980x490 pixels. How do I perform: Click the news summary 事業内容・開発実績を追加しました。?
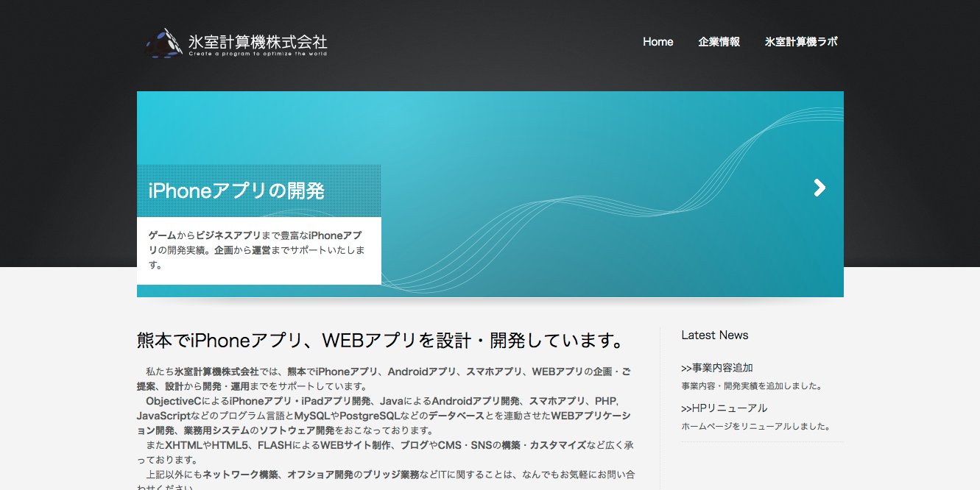coord(752,386)
